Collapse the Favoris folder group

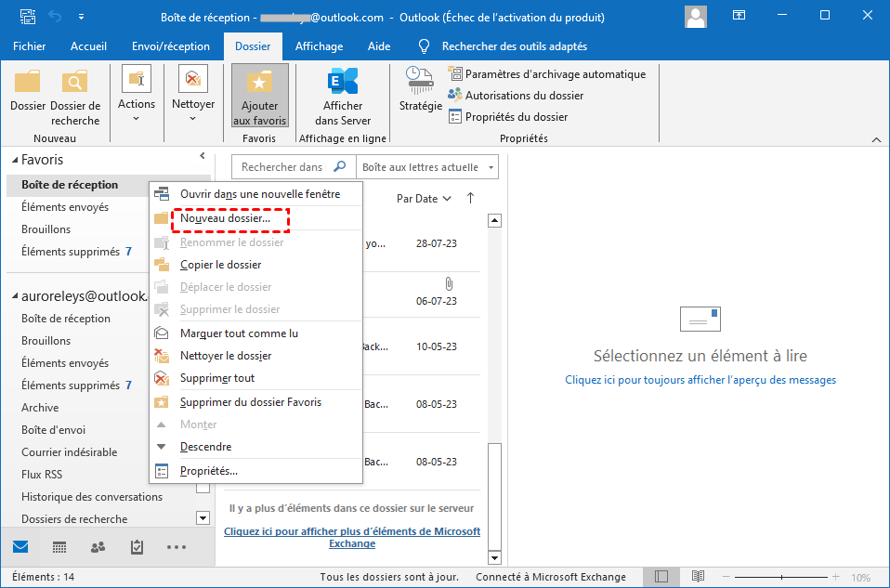12,161
